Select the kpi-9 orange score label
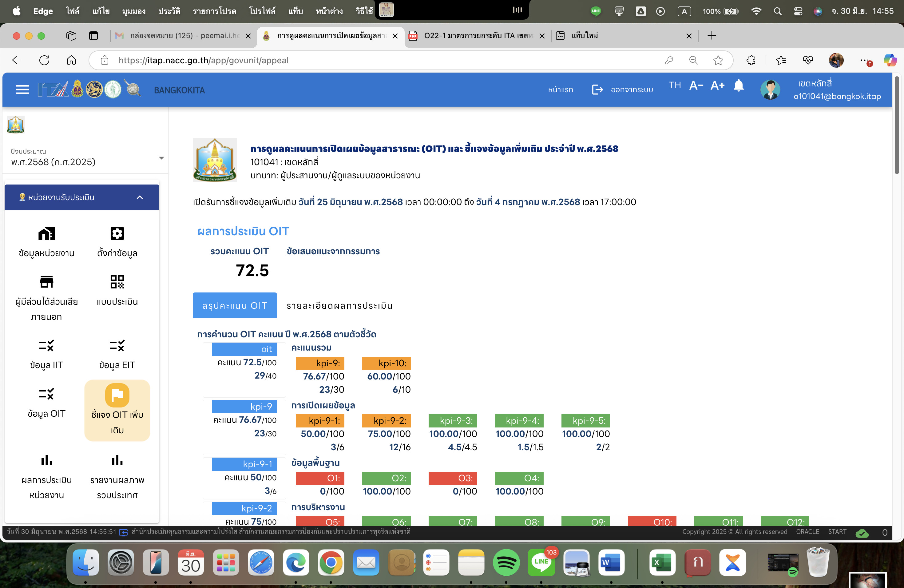The width and height of the screenshot is (904, 588). pos(320,363)
